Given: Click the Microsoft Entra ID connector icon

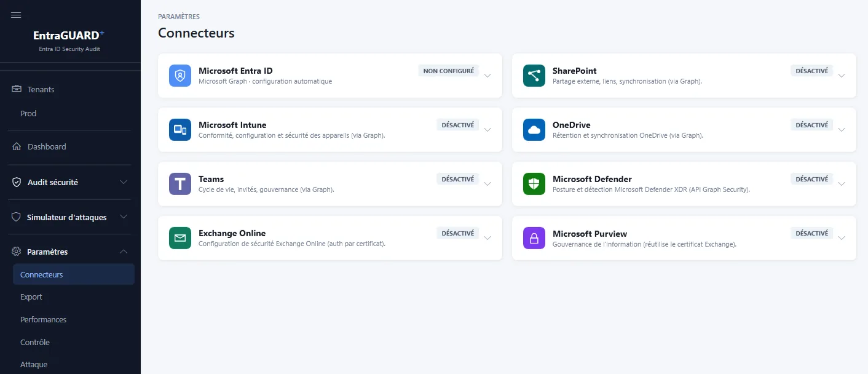Looking at the screenshot, I should [180, 76].
